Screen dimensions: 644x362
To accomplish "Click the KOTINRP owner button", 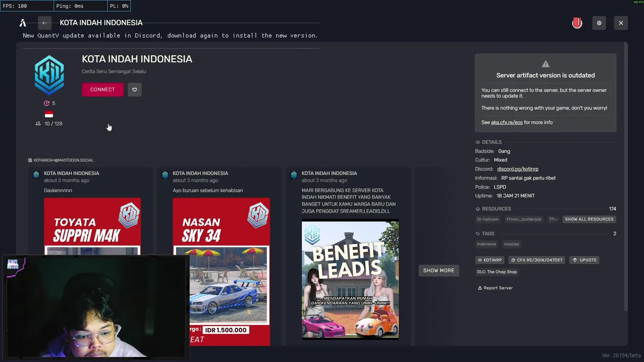I will (x=490, y=260).
